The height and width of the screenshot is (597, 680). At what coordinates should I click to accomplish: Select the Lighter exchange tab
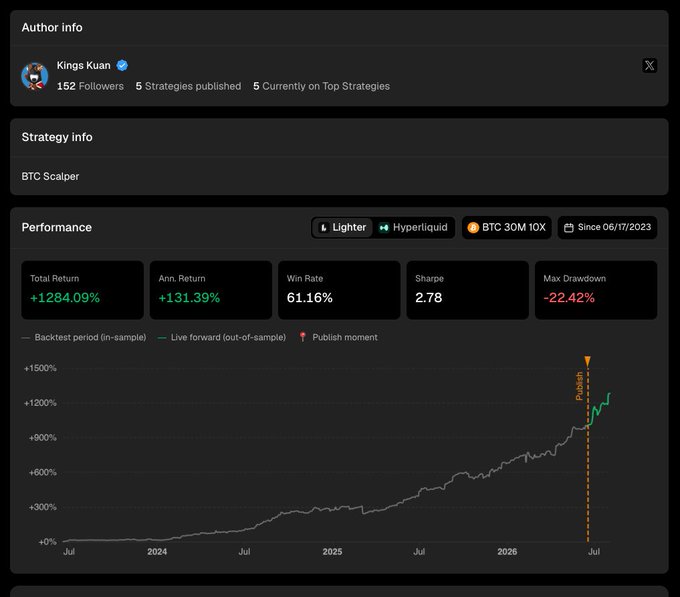point(342,228)
